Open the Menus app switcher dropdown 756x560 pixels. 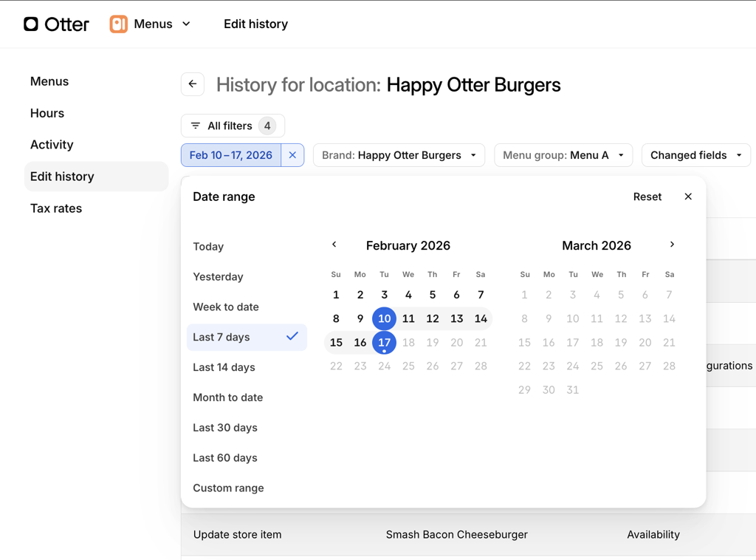pos(186,24)
